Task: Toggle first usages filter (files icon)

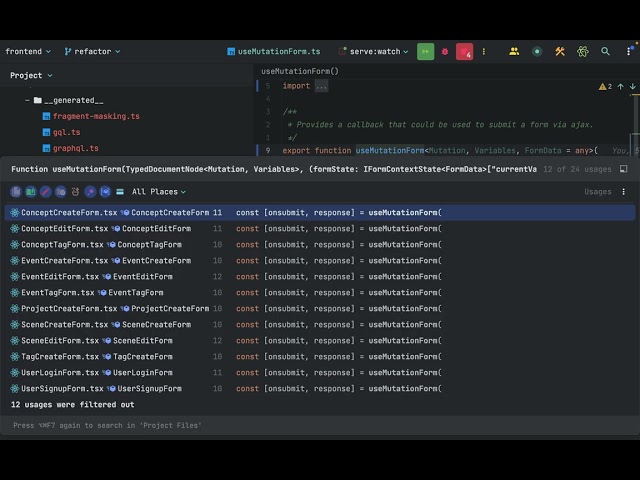Action: point(16,191)
